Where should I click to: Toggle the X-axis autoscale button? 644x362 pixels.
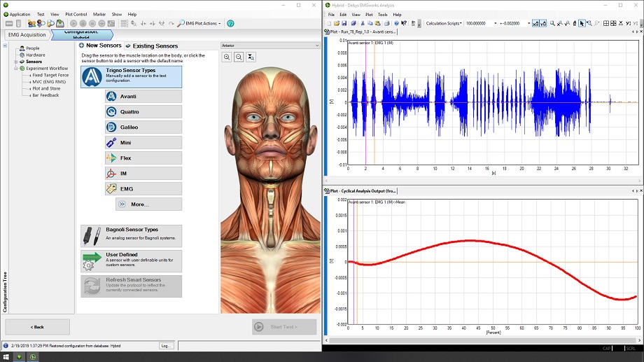[535, 23]
